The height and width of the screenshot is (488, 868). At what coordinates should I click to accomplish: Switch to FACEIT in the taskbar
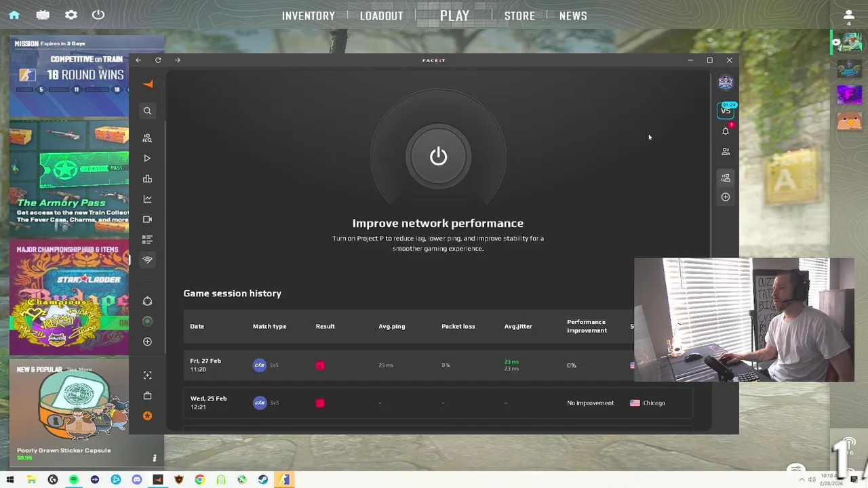157,480
